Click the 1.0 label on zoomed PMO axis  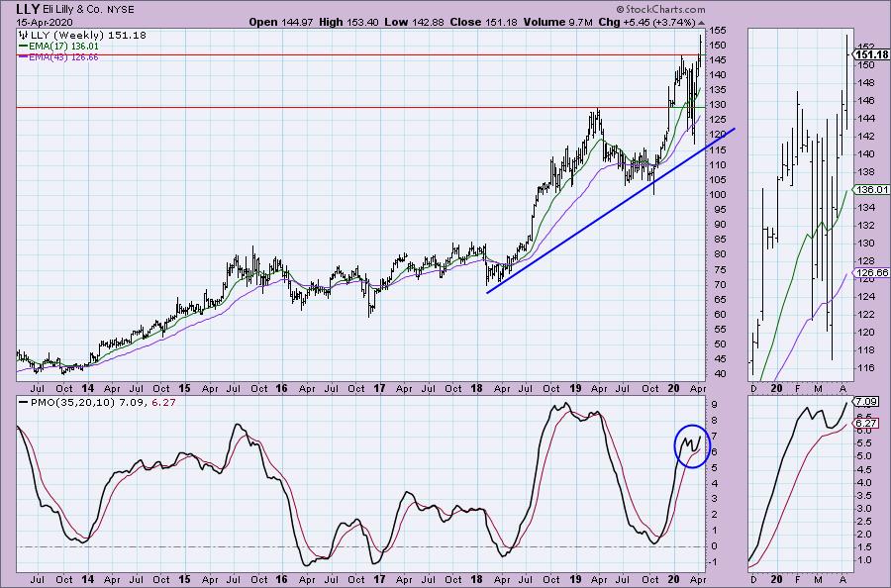(864, 560)
